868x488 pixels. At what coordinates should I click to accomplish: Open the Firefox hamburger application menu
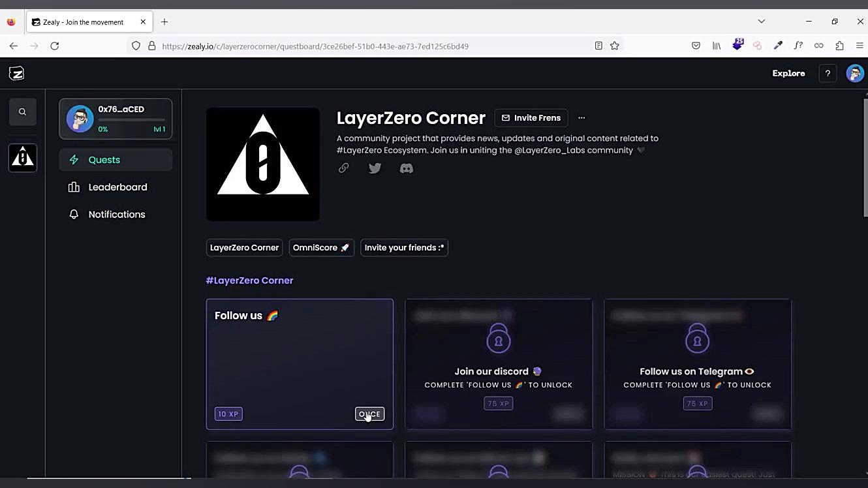[x=860, y=46]
